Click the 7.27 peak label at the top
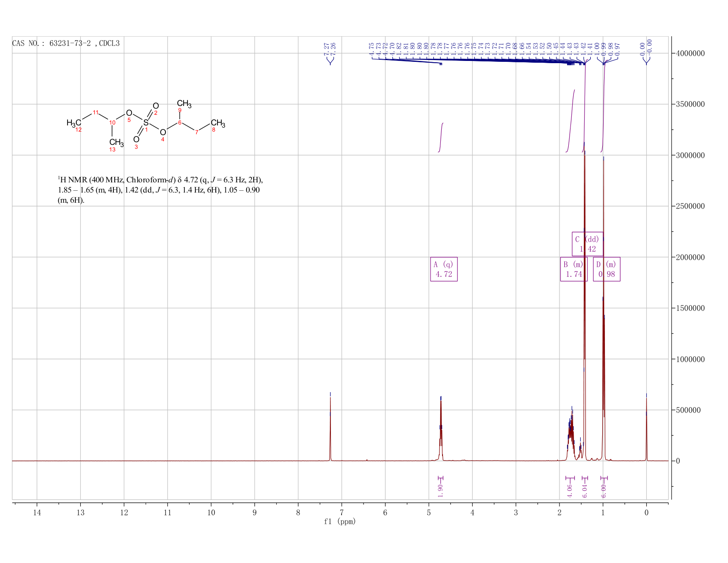Image resolution: width=728 pixels, height=563 pixels. (326, 48)
